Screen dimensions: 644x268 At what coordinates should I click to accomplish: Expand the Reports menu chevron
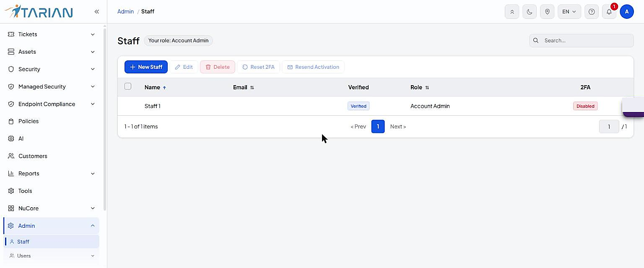93,173
